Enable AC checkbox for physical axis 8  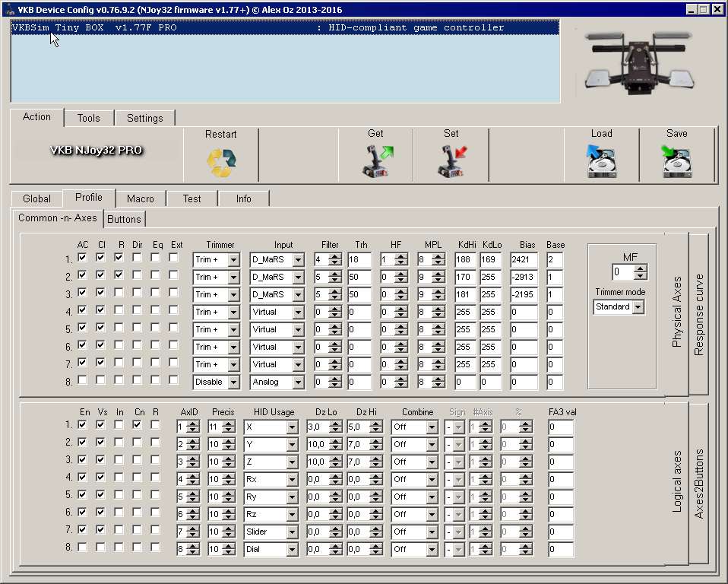click(x=82, y=380)
